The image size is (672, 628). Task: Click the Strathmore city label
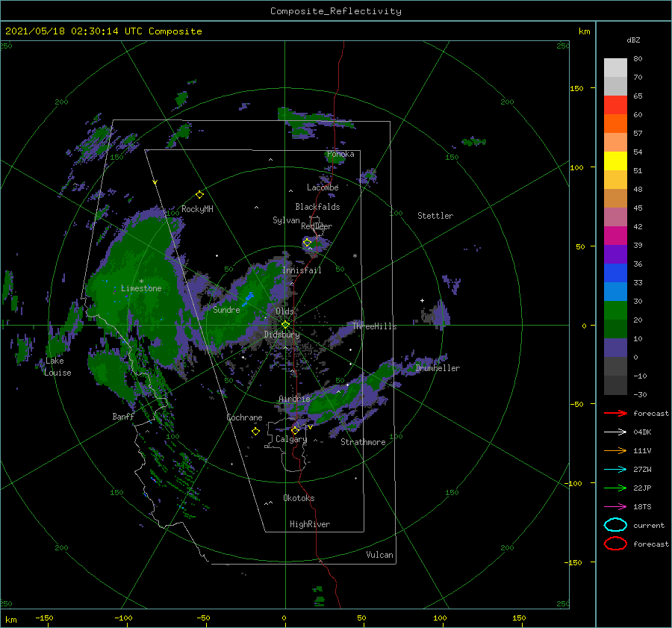(x=363, y=442)
